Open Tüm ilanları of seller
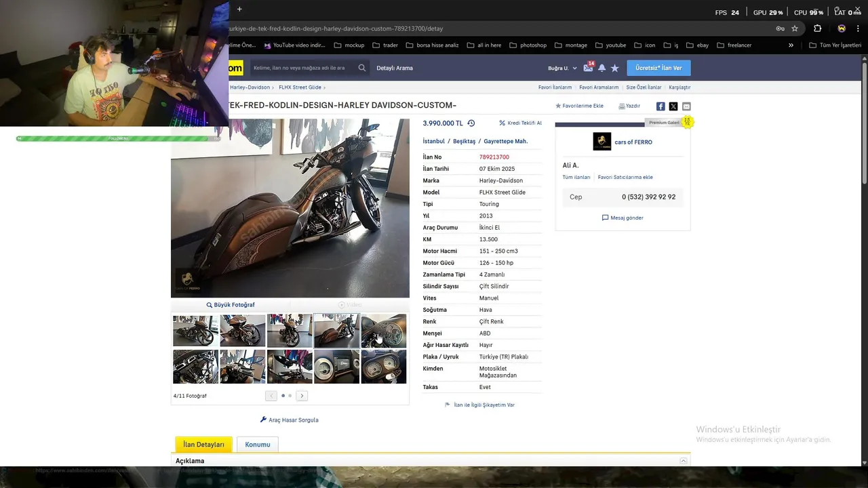The height and width of the screenshot is (488, 868). click(576, 177)
